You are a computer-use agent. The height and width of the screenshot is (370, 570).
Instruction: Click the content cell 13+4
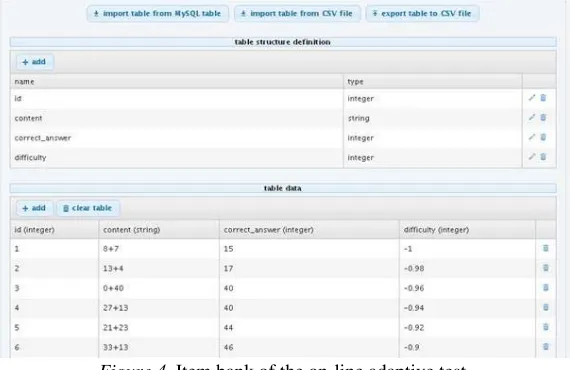(x=159, y=269)
